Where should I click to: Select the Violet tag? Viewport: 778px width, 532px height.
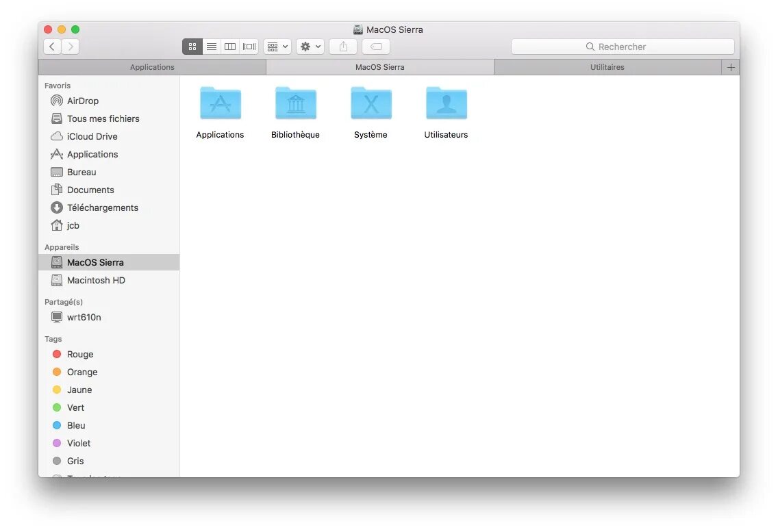click(x=109, y=444)
